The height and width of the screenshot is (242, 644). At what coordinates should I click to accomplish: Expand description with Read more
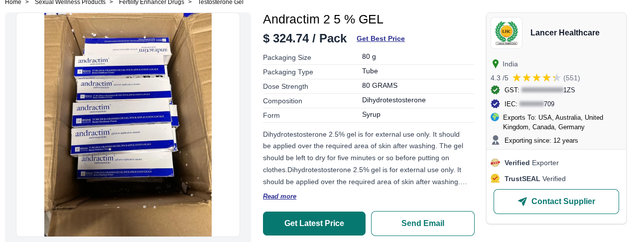tap(279, 196)
